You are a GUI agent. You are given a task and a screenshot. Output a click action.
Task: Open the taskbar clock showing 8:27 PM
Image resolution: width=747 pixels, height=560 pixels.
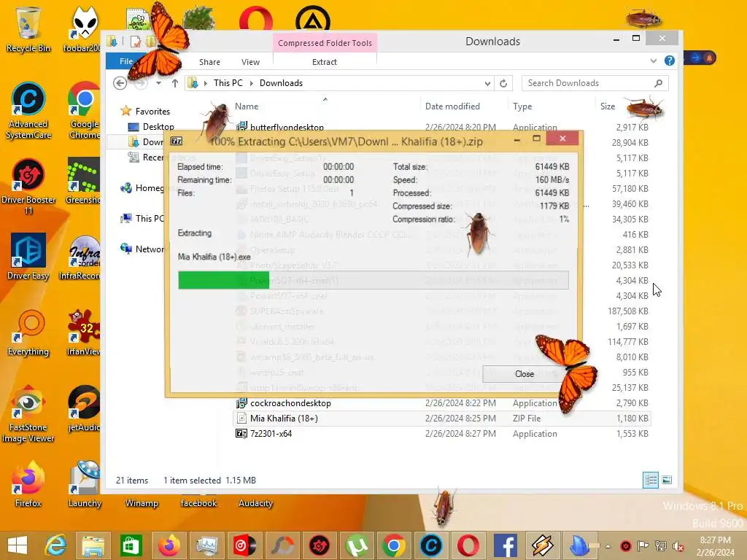click(x=715, y=546)
